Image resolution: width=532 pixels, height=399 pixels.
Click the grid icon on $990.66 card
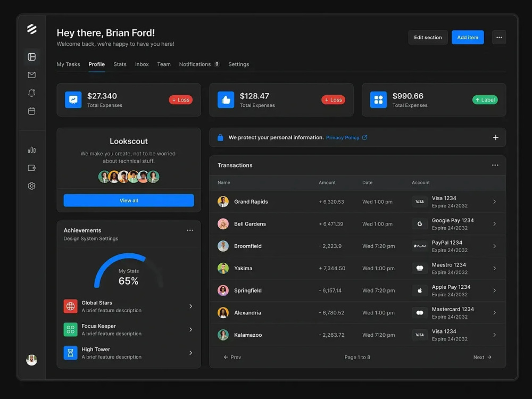[x=378, y=100]
